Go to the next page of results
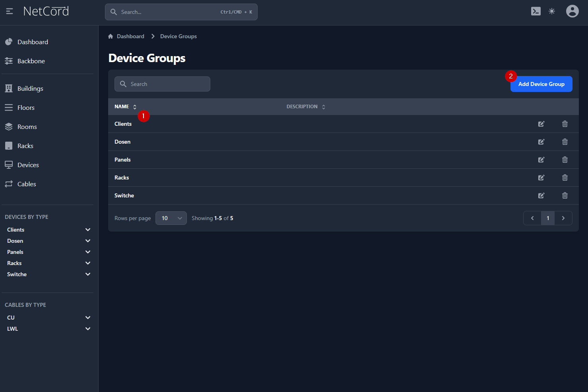 [563, 218]
